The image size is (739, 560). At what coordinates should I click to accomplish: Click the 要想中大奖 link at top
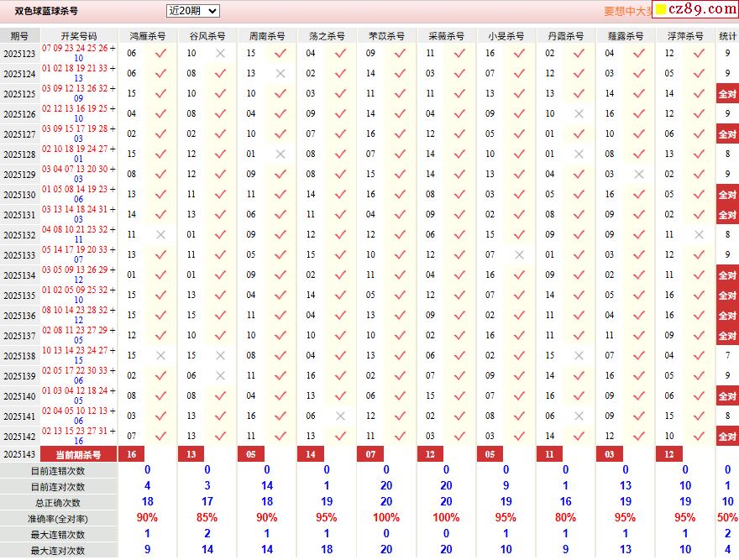(627, 12)
